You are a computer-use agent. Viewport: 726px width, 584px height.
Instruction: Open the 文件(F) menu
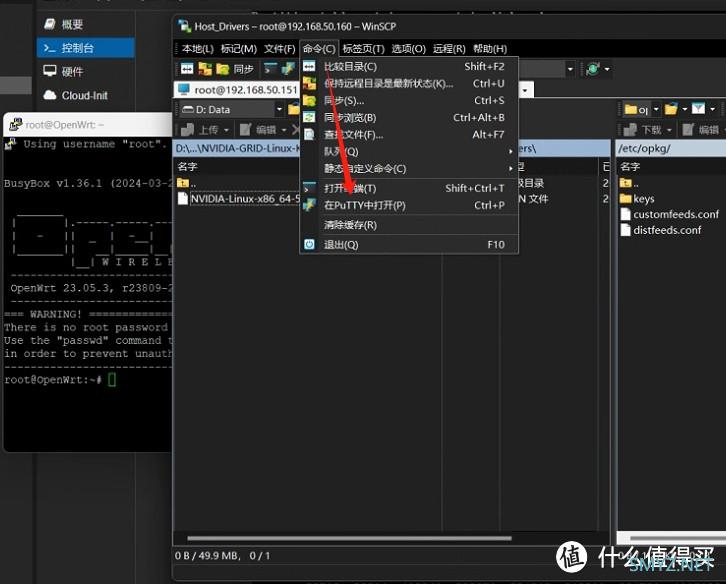(279, 49)
